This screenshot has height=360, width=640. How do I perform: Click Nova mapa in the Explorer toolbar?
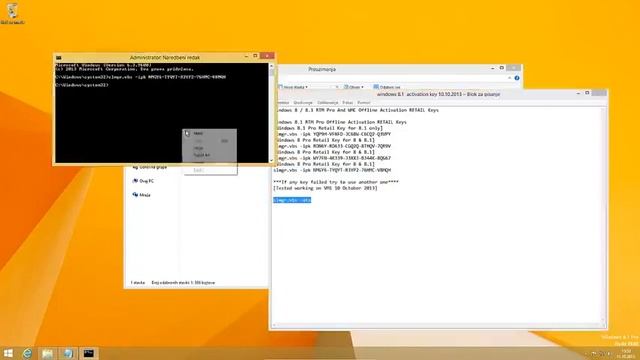[293, 87]
